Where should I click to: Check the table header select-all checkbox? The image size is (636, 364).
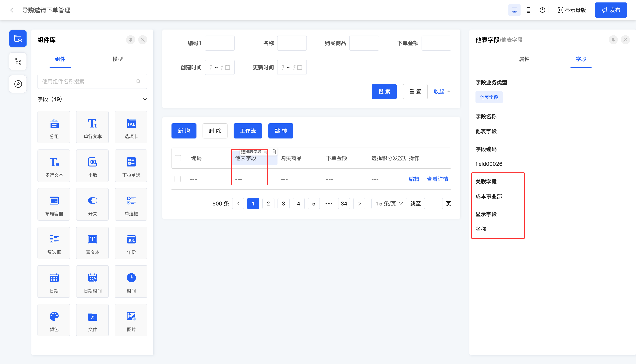click(x=178, y=158)
